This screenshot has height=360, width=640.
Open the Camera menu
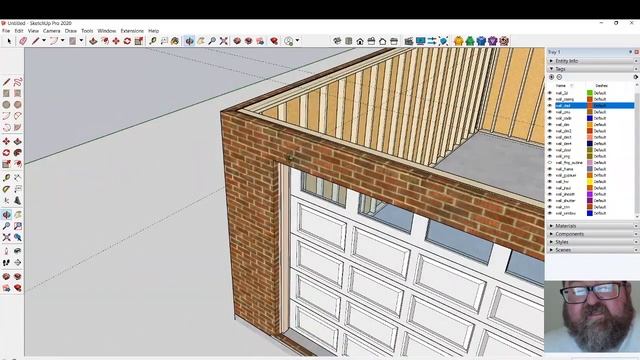51,31
